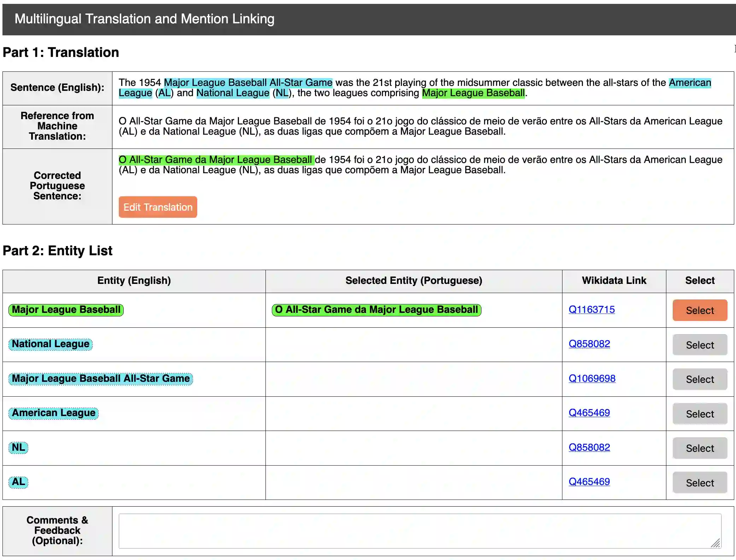Image resolution: width=736 pixels, height=560 pixels.
Task: Click the Comments & Feedback text box
Action: point(420,531)
